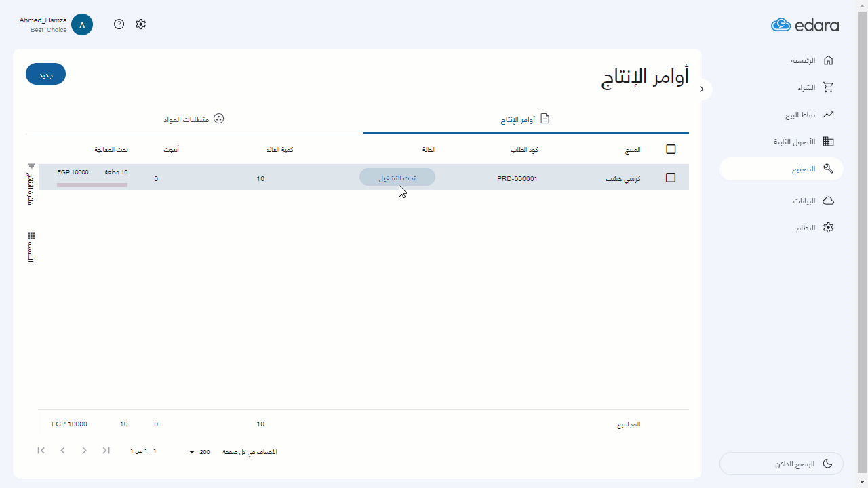Viewport: 868px width, 488px height.
Task: Collapse the sidebar with the chevron
Action: (x=702, y=89)
